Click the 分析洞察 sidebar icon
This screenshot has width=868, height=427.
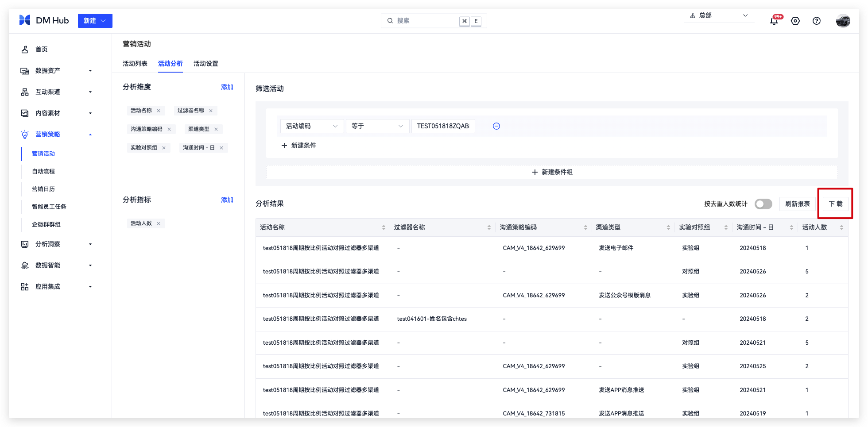(x=25, y=244)
